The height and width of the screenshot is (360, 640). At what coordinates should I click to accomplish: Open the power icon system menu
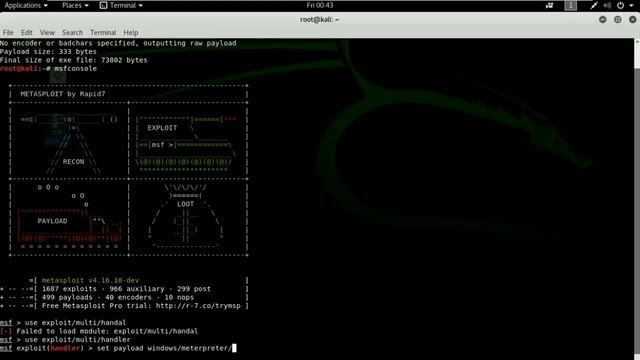[620, 5]
